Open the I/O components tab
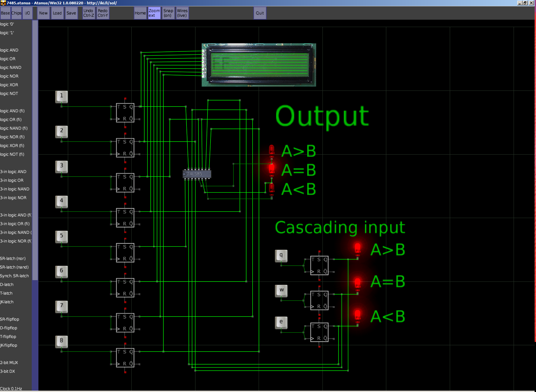Image resolution: width=536 pixels, height=392 pixels. tap(27, 13)
